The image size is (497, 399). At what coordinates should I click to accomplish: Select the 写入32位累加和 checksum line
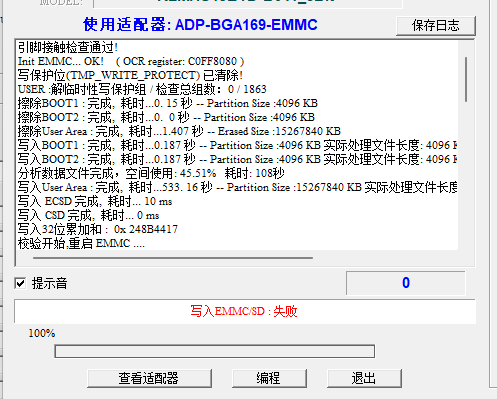[98, 229]
